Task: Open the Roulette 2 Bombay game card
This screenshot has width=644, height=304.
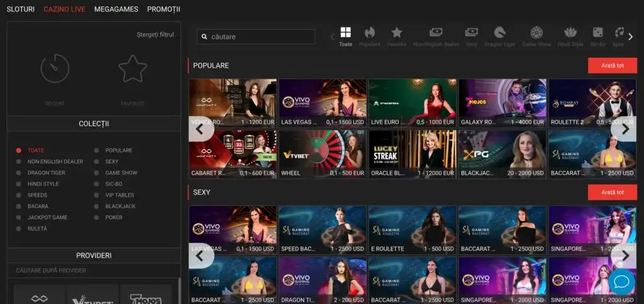Action: tap(592, 103)
